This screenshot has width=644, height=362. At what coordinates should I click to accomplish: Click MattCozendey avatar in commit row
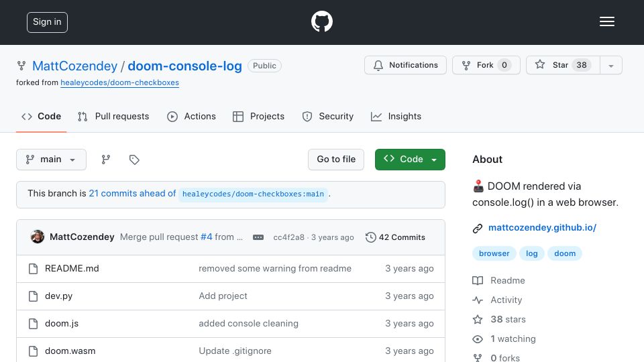click(x=38, y=237)
